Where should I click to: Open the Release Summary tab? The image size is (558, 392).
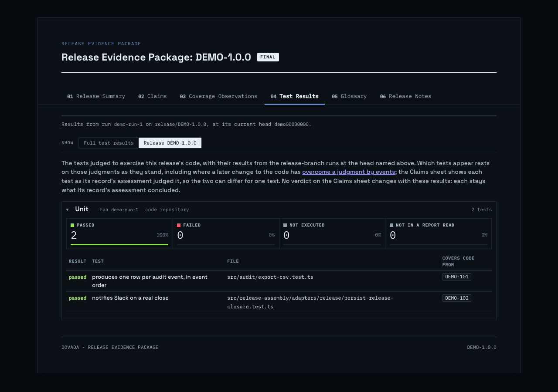96,96
